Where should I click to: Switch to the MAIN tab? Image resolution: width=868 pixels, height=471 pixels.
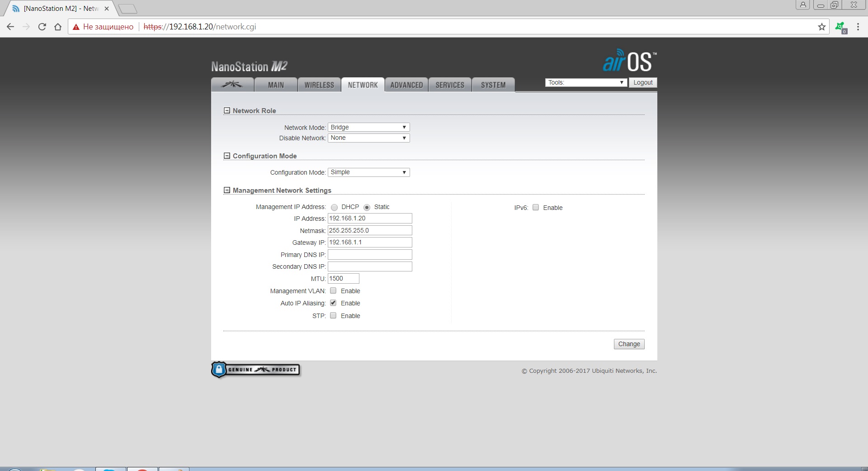point(276,85)
